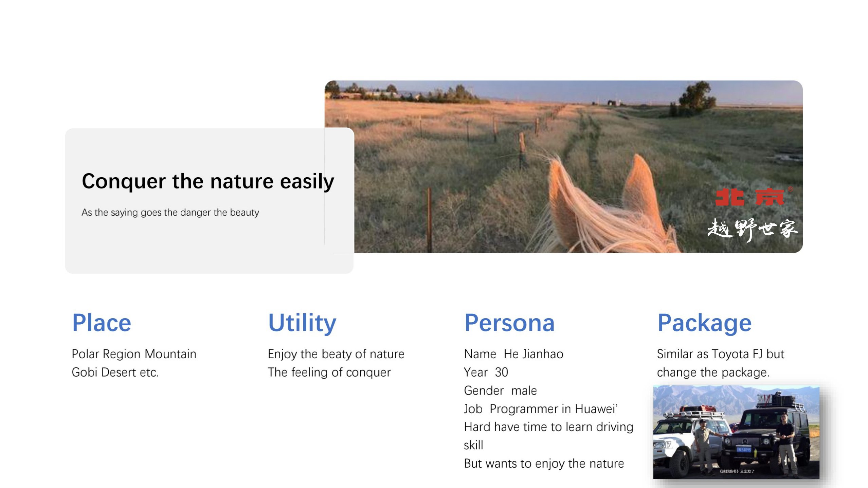The width and height of the screenshot is (868, 488).
Task: Click the 'As the saying goes' subtitle
Action: coord(170,213)
